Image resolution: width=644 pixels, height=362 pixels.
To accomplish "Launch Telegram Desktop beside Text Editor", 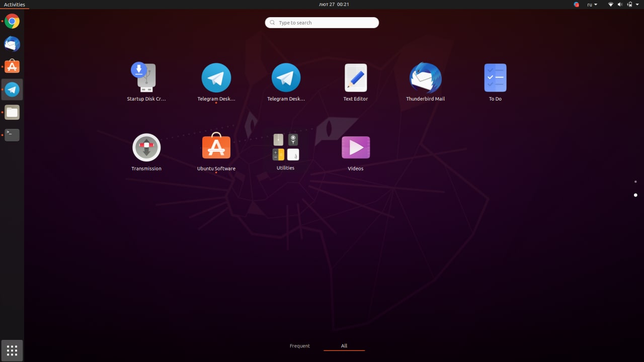I will 286,82.
